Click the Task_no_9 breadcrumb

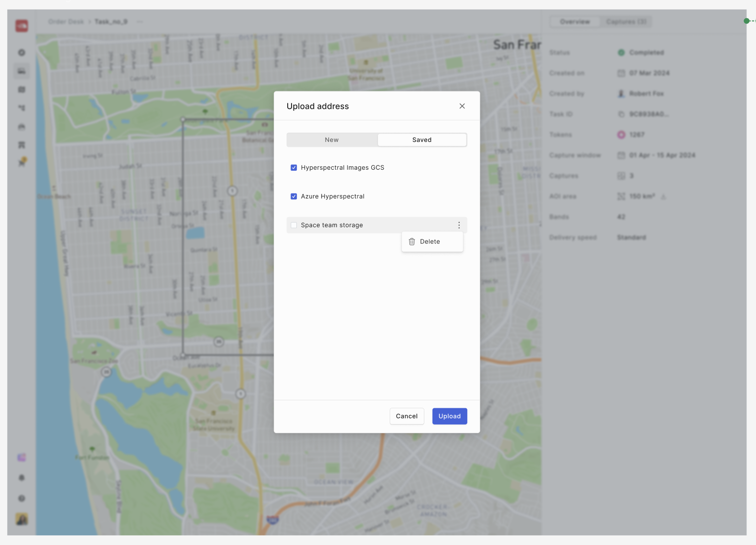pyautogui.click(x=111, y=22)
